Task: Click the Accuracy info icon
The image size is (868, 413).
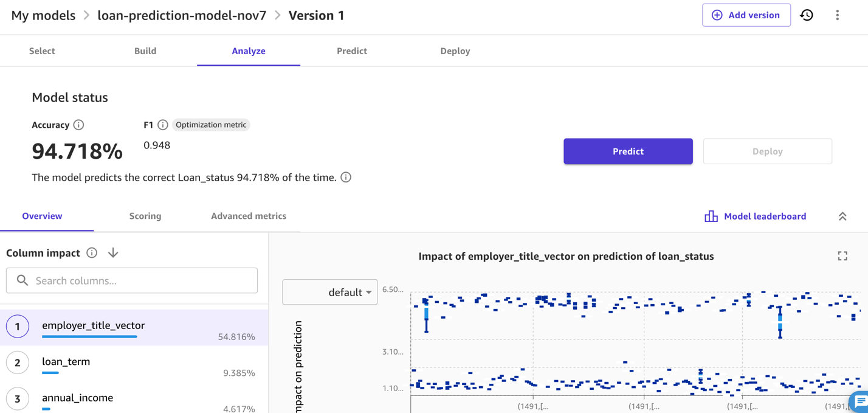Action: [78, 125]
